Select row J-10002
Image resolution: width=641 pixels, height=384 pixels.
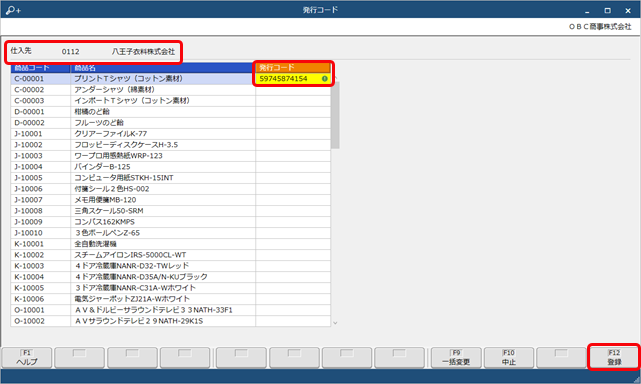pos(170,145)
